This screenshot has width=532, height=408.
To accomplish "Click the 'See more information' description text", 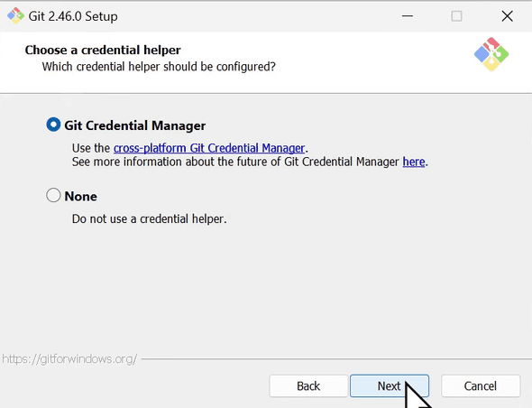I will pos(237,162).
